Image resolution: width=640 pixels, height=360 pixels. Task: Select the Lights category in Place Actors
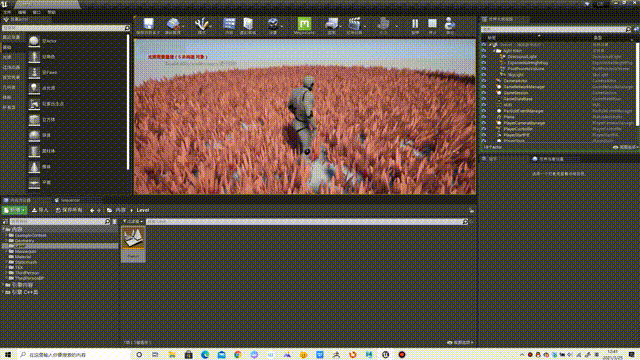tap(7, 57)
